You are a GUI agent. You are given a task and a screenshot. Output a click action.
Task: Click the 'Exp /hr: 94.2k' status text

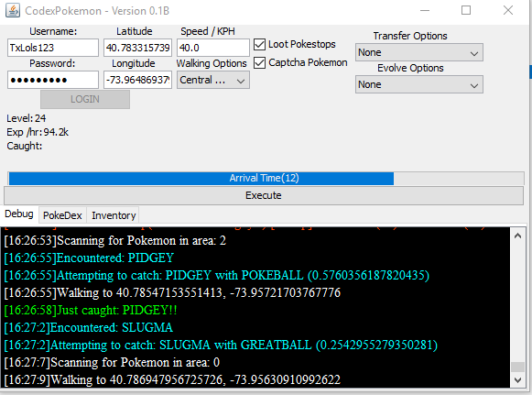click(38, 132)
